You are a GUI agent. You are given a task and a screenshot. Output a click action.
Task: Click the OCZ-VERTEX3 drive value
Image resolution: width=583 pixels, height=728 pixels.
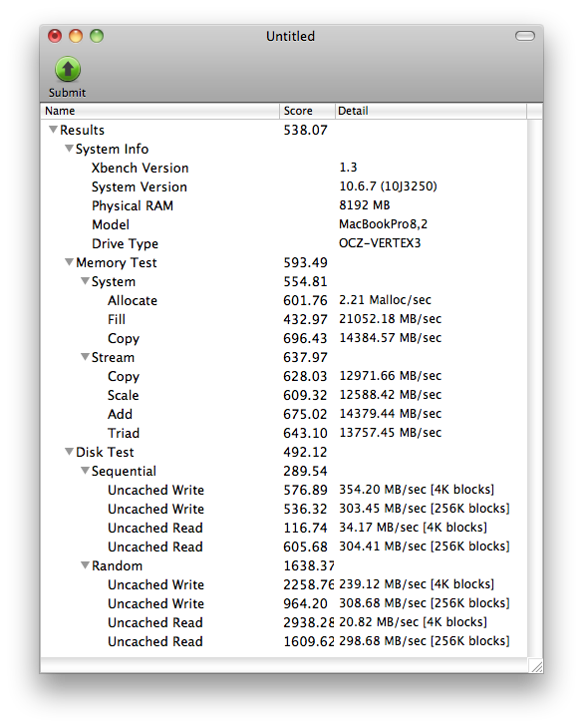click(x=380, y=243)
